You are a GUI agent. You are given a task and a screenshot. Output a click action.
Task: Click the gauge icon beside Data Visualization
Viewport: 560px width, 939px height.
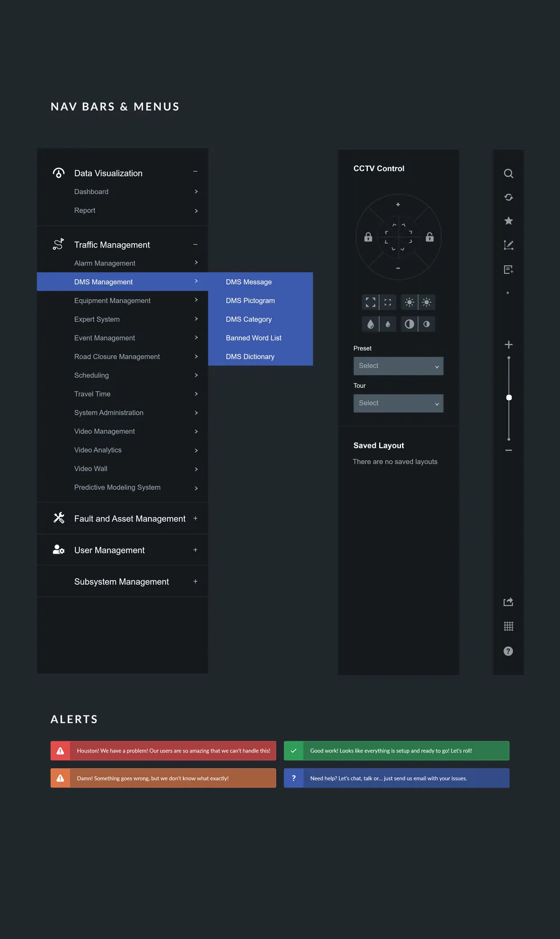click(59, 173)
